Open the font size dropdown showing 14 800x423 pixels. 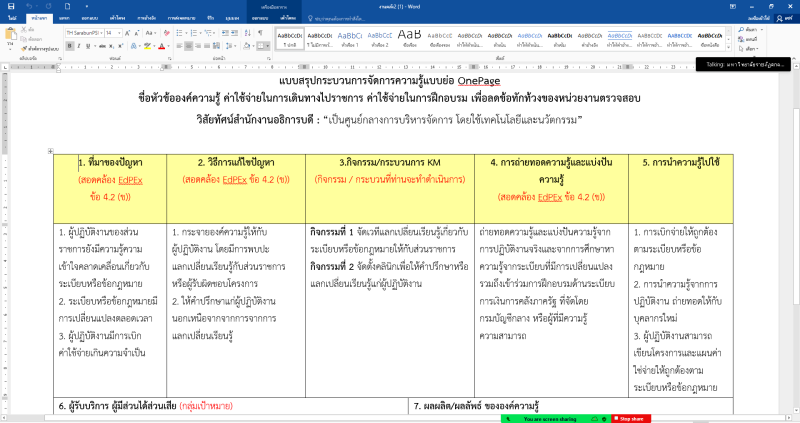point(114,34)
